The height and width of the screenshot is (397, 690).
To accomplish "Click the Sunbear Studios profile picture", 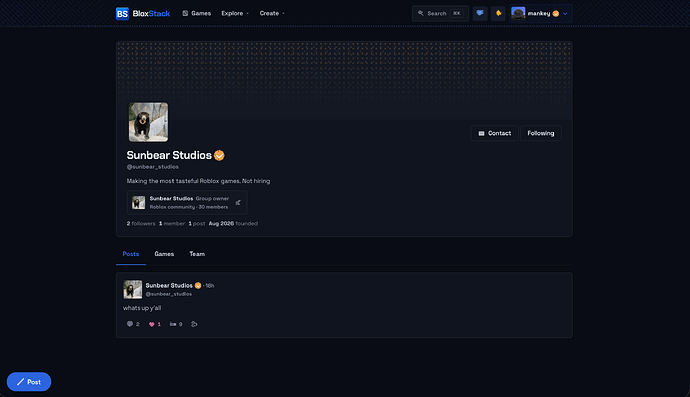I will 148,122.
